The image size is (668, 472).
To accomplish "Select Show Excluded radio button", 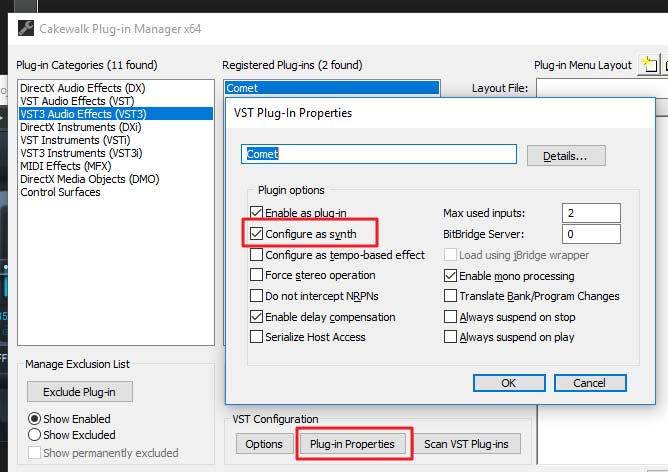I will (x=35, y=435).
